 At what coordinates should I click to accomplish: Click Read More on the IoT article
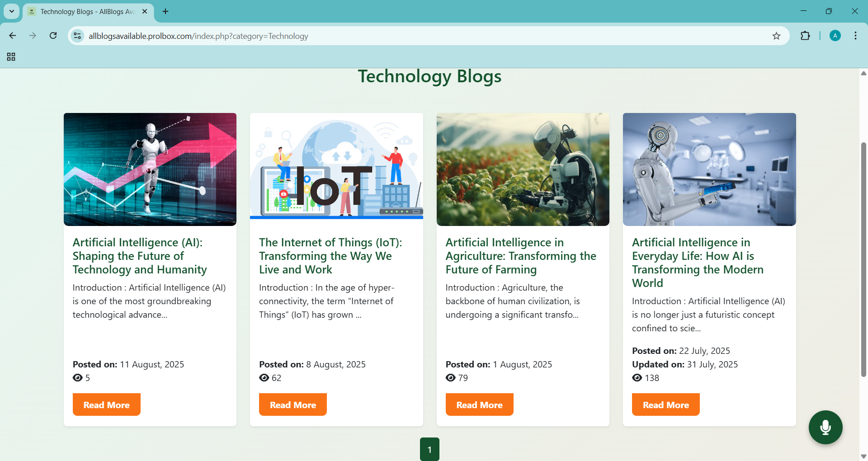click(x=292, y=405)
